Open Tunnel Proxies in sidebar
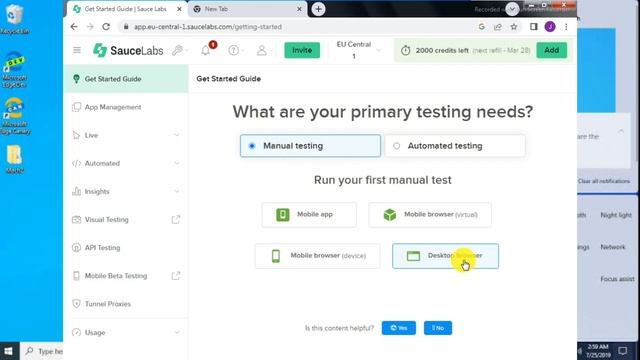Image resolution: width=640 pixels, height=360 pixels. 126,304
